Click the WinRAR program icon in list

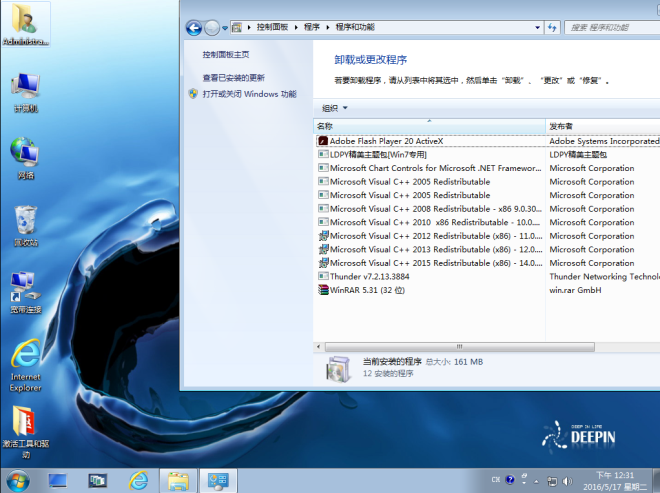coord(323,290)
